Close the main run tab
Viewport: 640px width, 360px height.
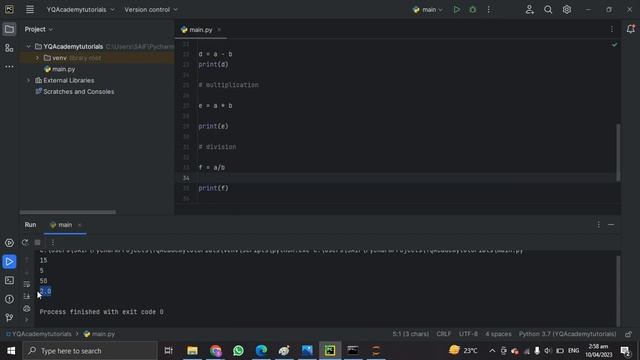coord(80,225)
